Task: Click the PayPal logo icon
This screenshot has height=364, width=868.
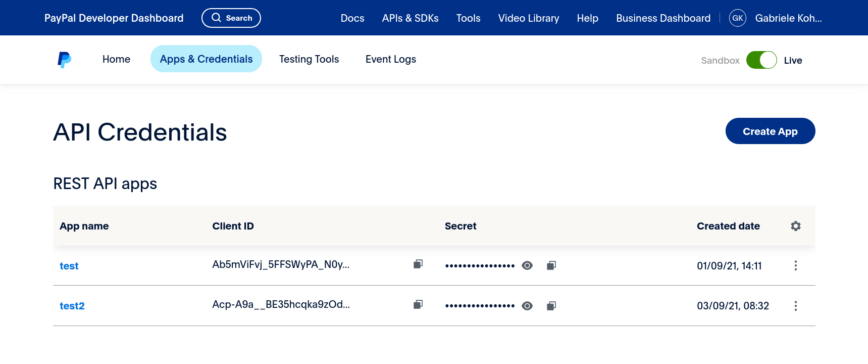Action: coord(64,60)
